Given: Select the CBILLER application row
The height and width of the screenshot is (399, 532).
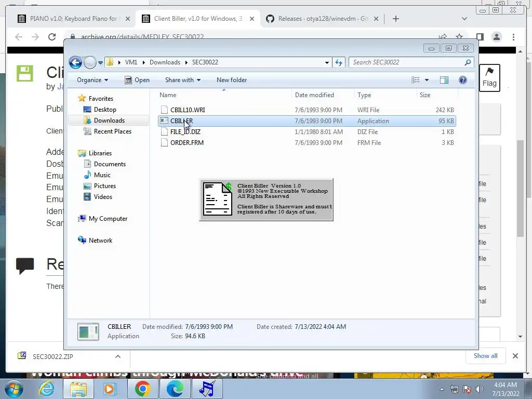Looking at the screenshot, I should pyautogui.click(x=307, y=121).
